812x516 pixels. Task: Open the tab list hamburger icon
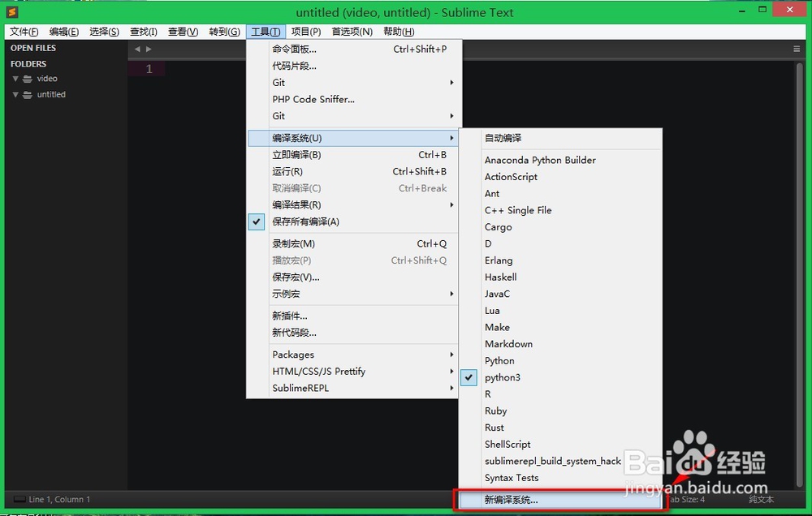[x=797, y=49]
